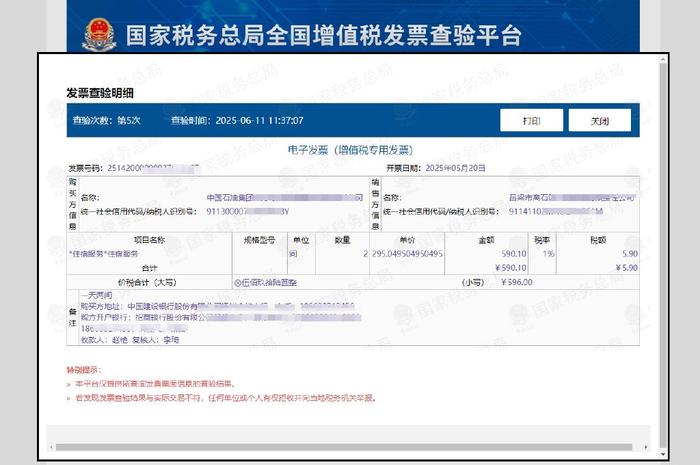Click the remark line 一天两间

pos(96,295)
